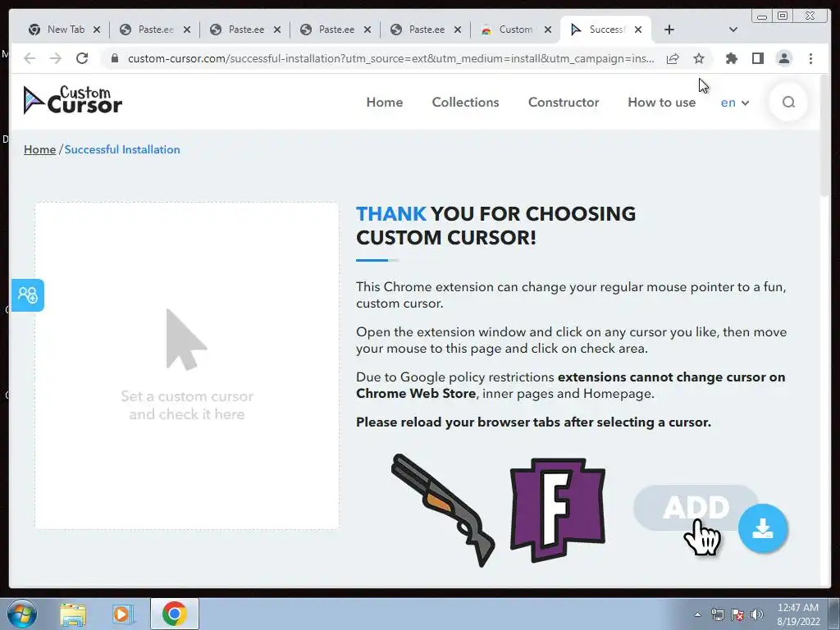Open the media player taskbar icon
The image size is (840, 630).
(123, 614)
